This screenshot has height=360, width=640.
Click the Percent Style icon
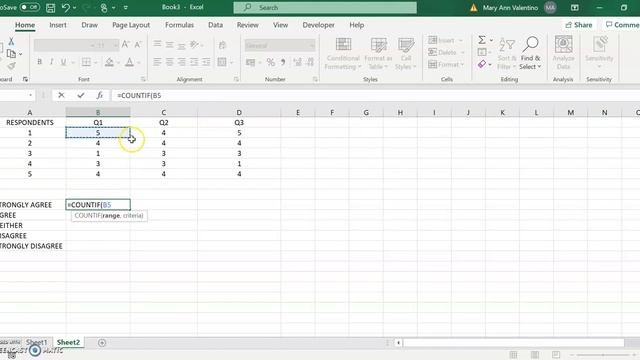tap(270, 62)
